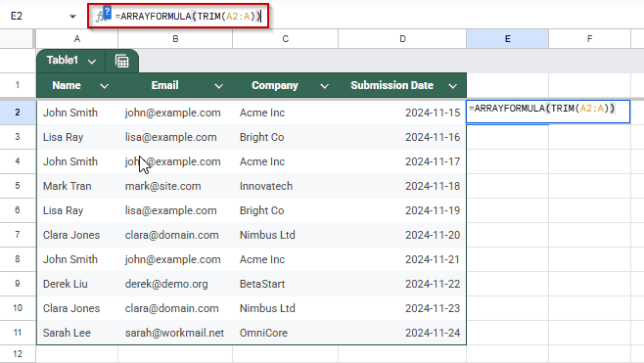This screenshot has width=644, height=363.
Task: Select column E header
Action: [x=507, y=39]
